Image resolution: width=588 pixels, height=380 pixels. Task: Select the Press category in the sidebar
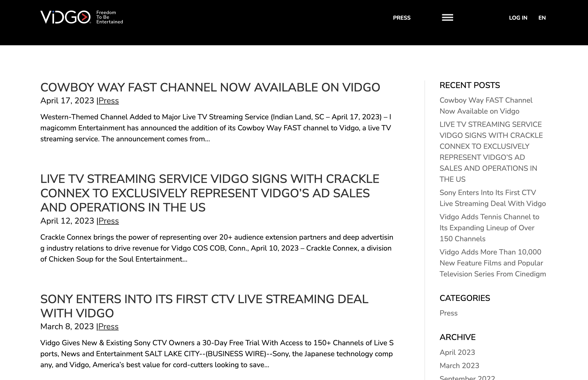tap(448, 313)
